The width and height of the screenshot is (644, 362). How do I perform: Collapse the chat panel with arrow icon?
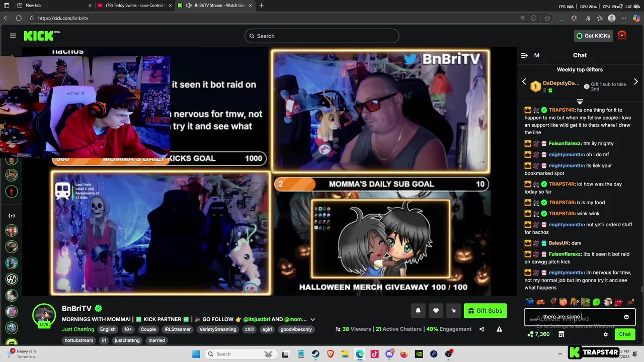[x=524, y=55]
